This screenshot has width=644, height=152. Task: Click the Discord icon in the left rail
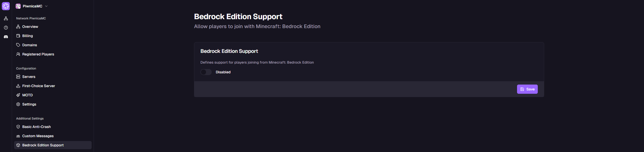tap(6, 37)
